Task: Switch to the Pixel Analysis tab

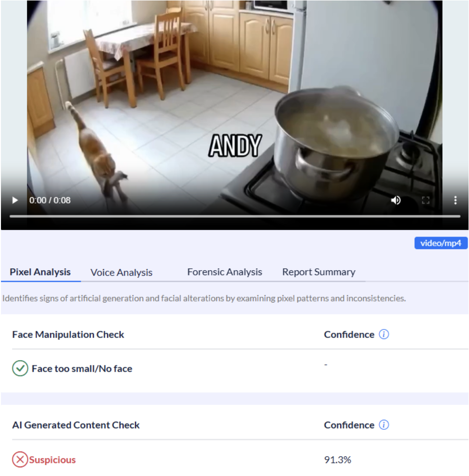Action: [x=40, y=272]
